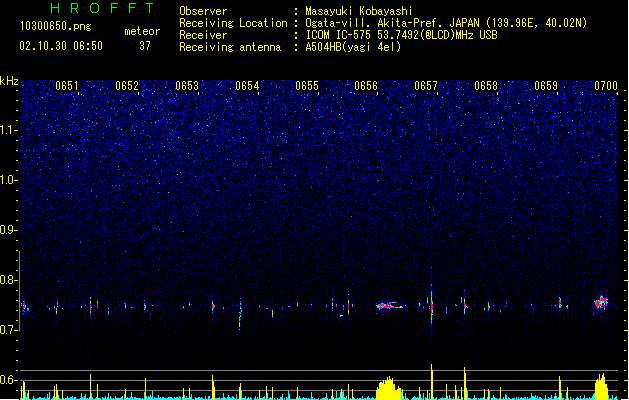
Task: Click time marker 0657
Action: point(426,86)
